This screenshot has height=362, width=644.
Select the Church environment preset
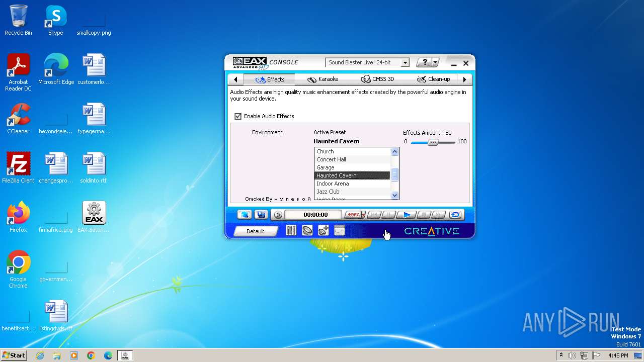[352, 151]
